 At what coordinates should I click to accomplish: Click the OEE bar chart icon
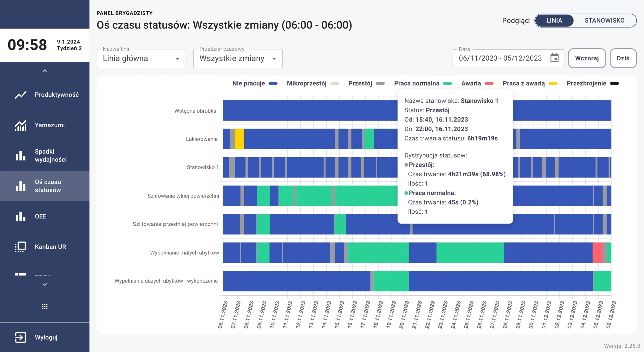[x=20, y=216]
